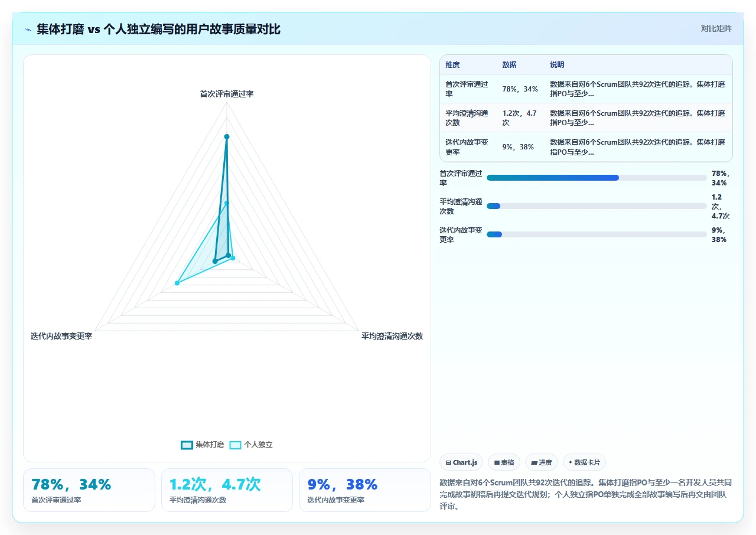Open the 9%，38% stat card
Screen dimensions: 756x535
365,490
